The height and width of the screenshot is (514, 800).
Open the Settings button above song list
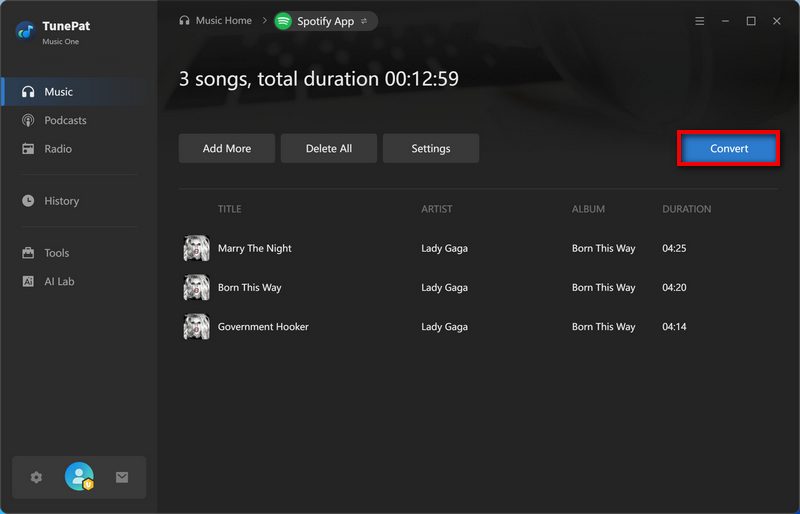431,149
